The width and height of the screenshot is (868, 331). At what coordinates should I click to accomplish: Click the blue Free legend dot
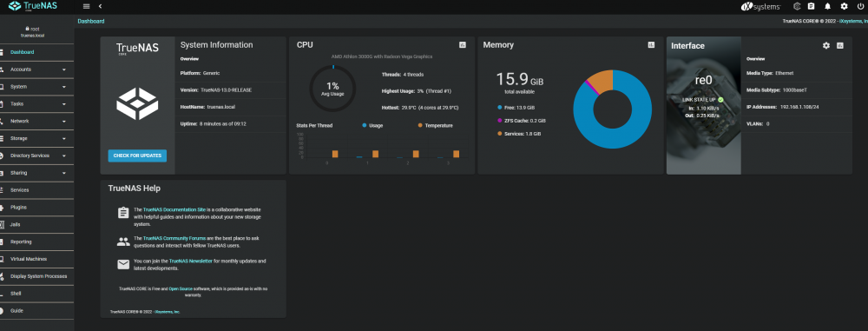(499, 107)
